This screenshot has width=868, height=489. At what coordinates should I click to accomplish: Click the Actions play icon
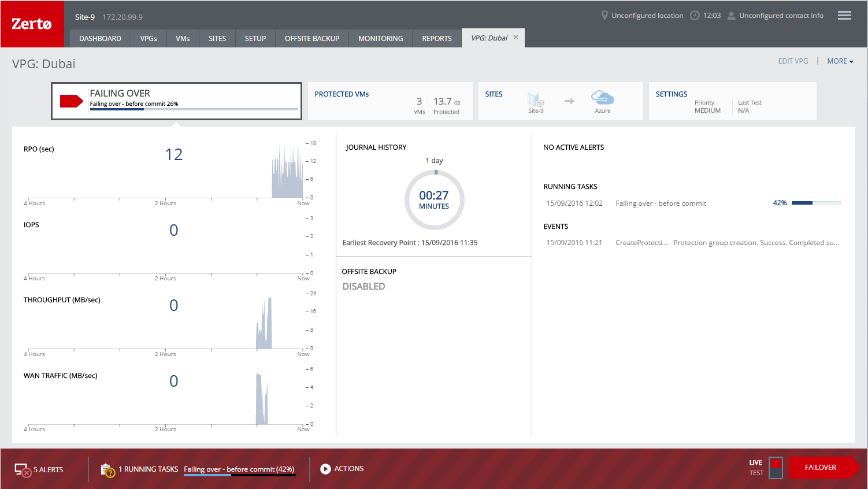[x=325, y=469]
